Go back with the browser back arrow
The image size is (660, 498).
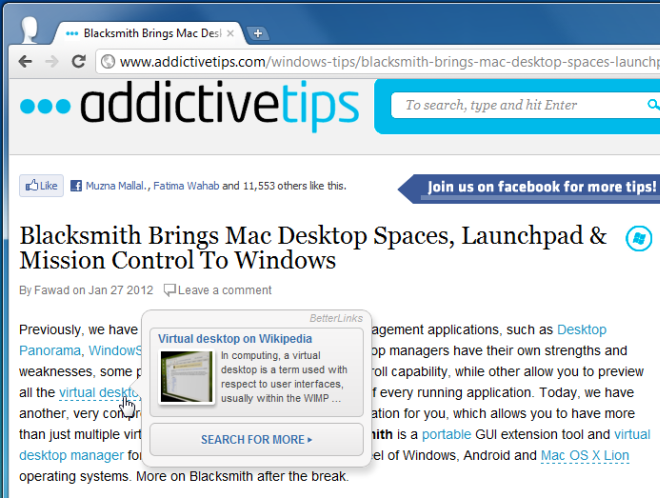click(26, 62)
